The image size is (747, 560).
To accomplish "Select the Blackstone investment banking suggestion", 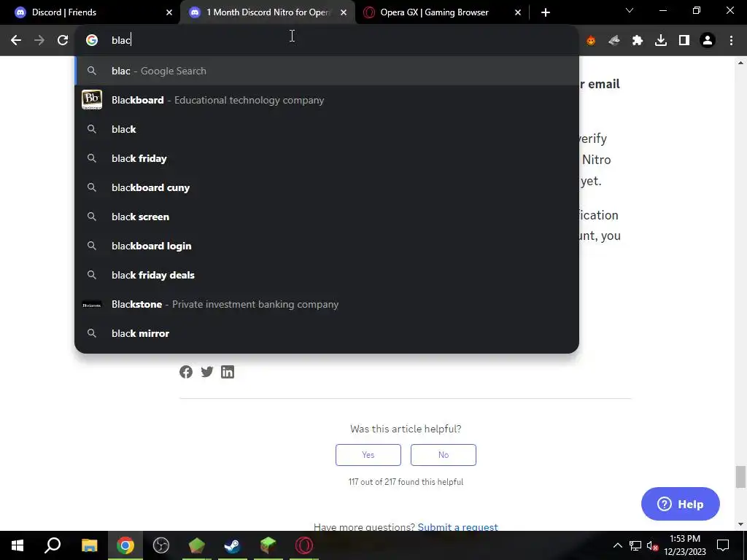I will click(327, 304).
